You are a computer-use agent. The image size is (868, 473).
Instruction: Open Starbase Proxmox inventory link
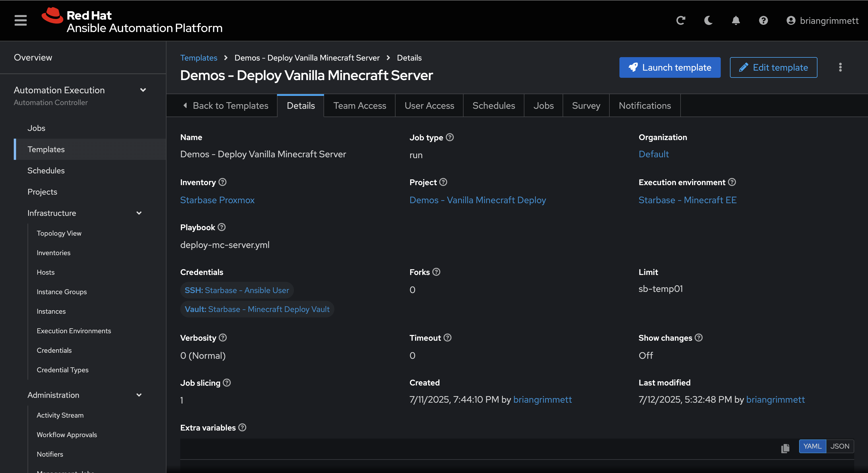217,200
